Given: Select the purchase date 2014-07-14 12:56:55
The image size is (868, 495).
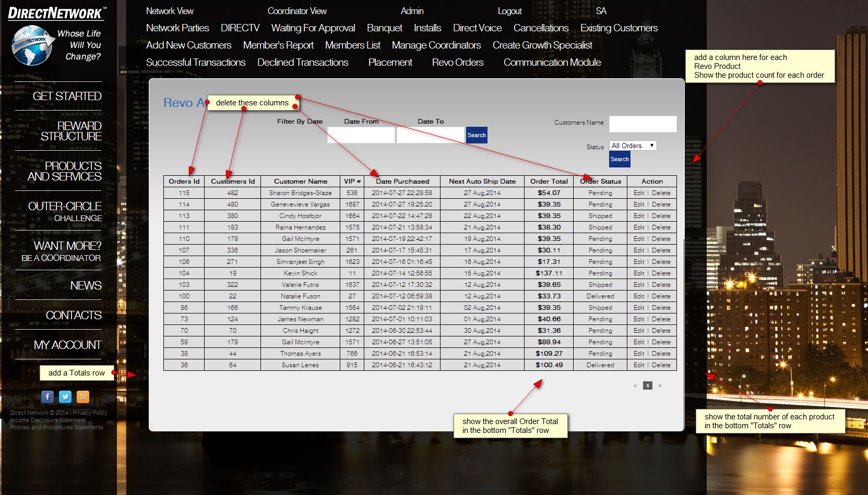Looking at the screenshot, I should (x=402, y=273).
